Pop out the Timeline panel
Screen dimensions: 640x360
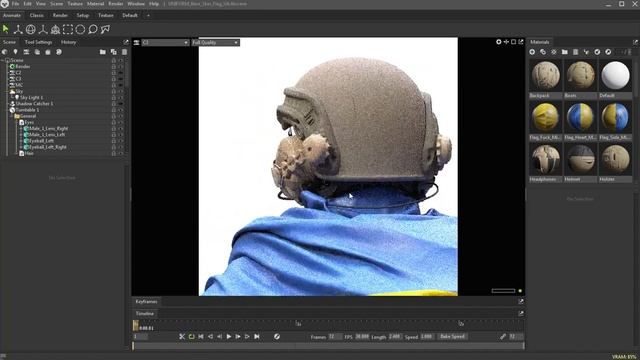pyautogui.click(x=521, y=313)
